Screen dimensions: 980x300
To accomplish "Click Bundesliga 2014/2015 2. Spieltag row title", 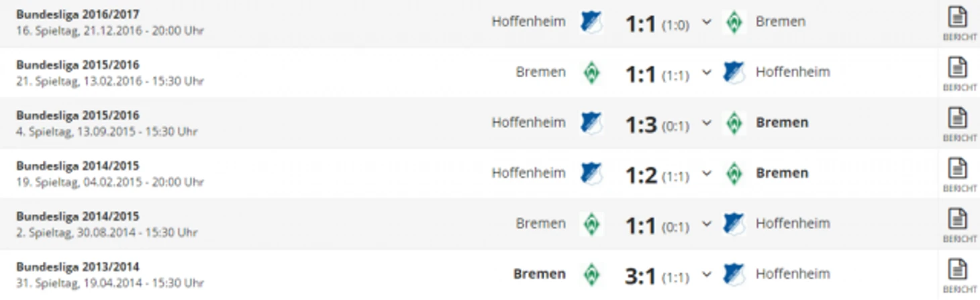I will pos(78,216).
